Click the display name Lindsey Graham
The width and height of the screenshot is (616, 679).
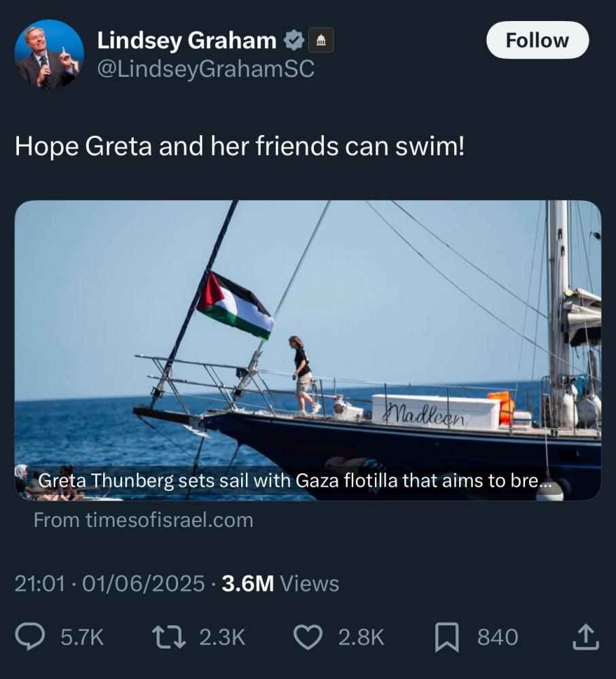[x=187, y=41]
